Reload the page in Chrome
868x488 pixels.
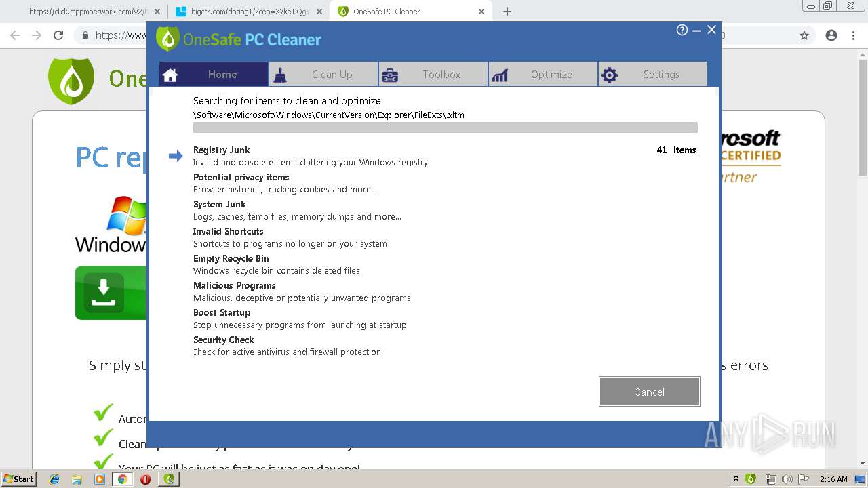click(x=58, y=35)
